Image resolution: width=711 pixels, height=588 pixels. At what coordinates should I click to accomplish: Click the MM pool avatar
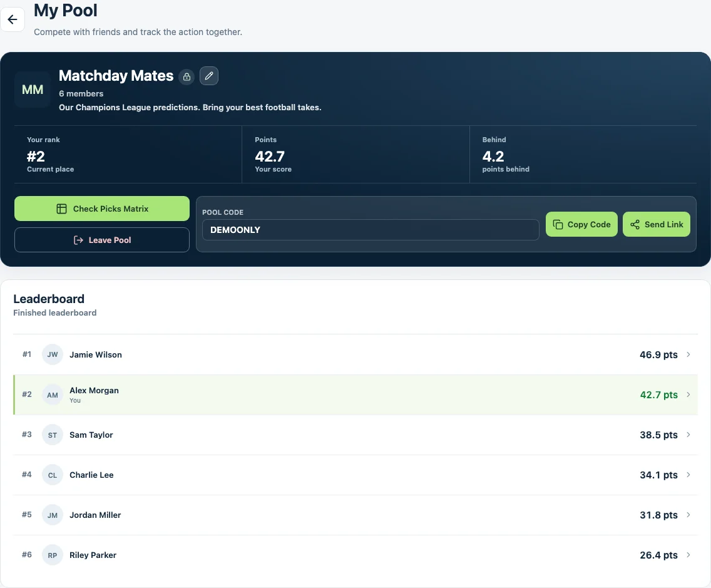pyautogui.click(x=33, y=90)
